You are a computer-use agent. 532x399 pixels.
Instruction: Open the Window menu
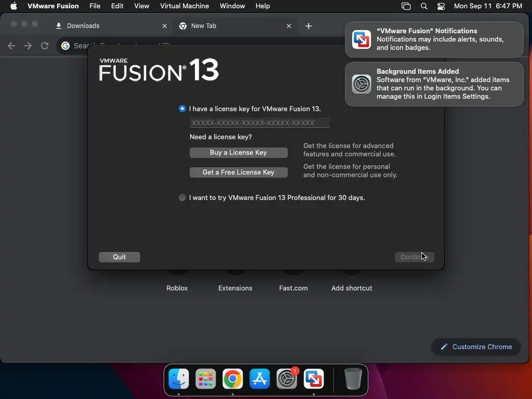coord(232,6)
